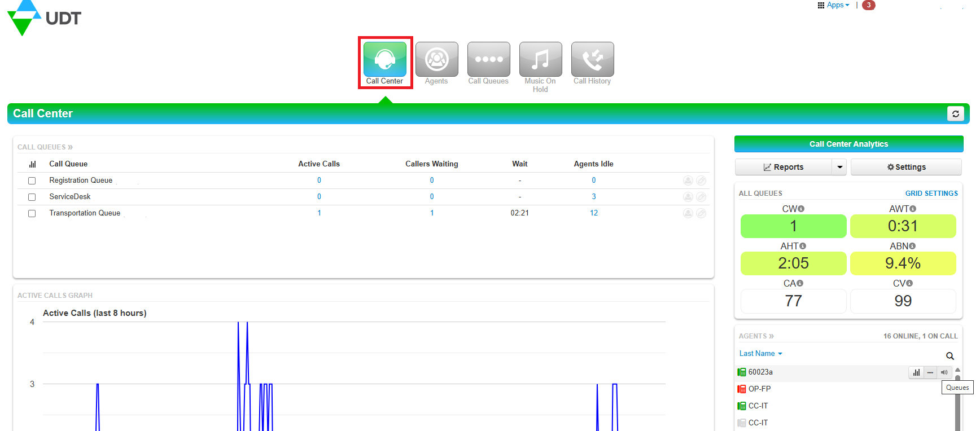Tick the Transportation Queue checkbox
The image size is (980, 431).
pos(32,214)
